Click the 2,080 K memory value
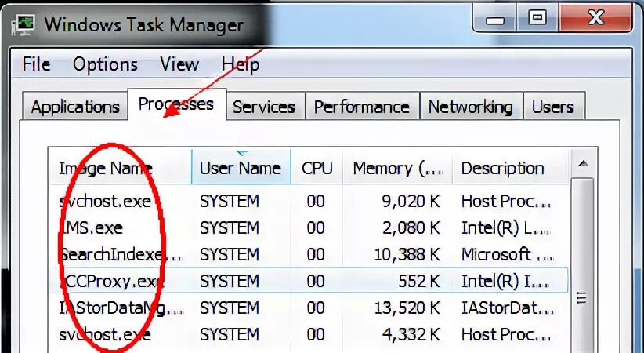 coord(411,227)
